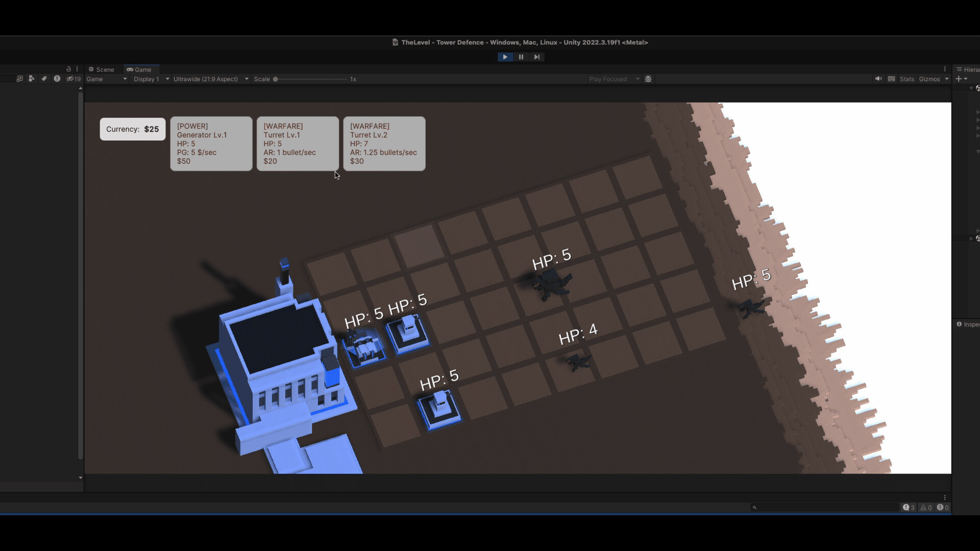Click the keyboard capture icon beside Stats

pyautogui.click(x=892, y=79)
